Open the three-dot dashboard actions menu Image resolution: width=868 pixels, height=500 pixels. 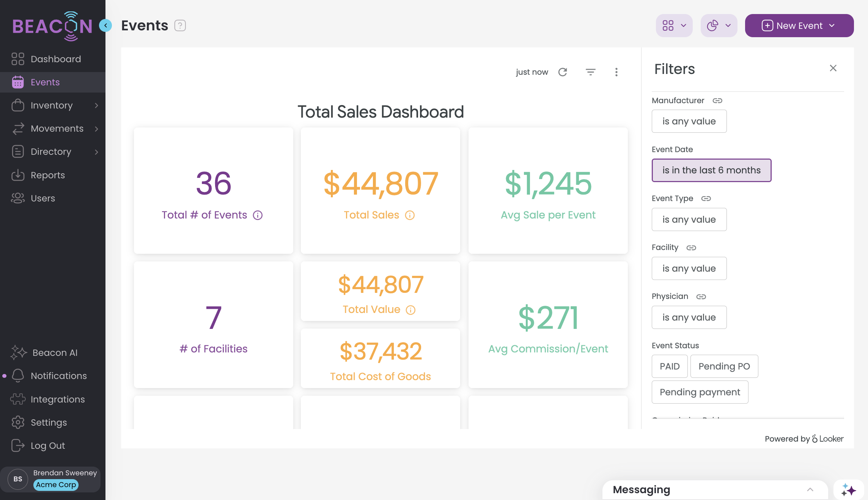click(x=616, y=72)
